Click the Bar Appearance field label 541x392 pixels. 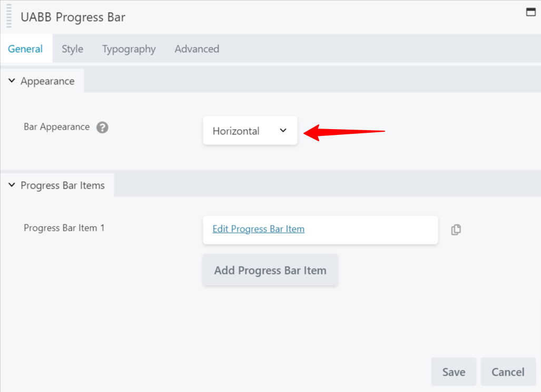56,127
